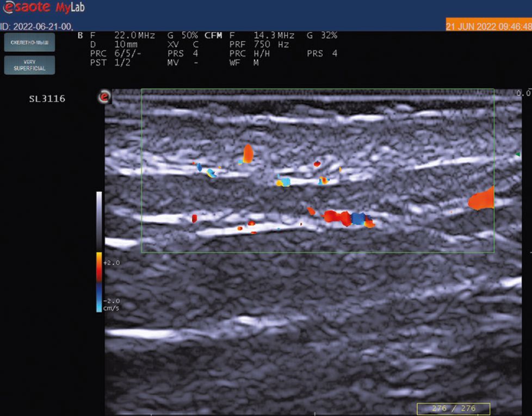
Task: Click the green focus arrow on right edge
Action: coord(517,155)
